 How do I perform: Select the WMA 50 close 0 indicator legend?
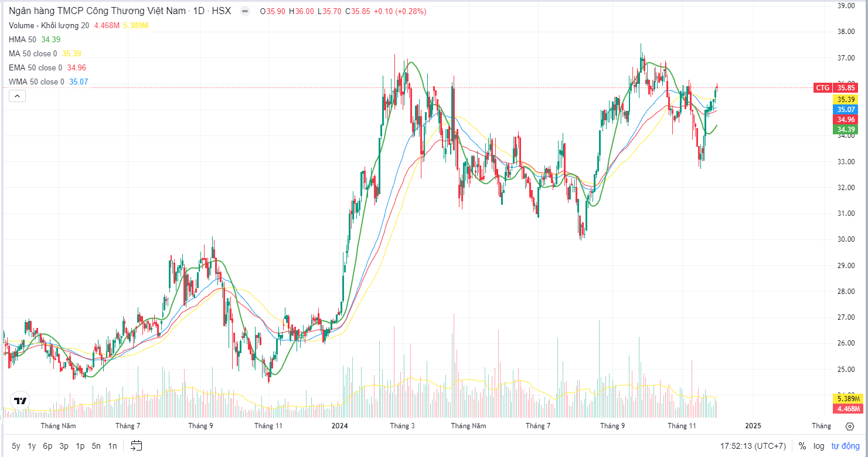[x=37, y=82]
